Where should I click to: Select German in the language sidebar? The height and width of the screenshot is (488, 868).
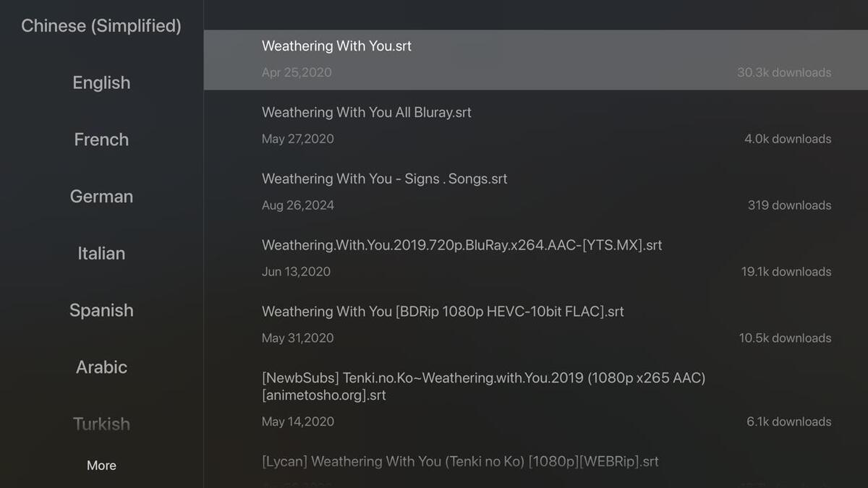coord(101,196)
